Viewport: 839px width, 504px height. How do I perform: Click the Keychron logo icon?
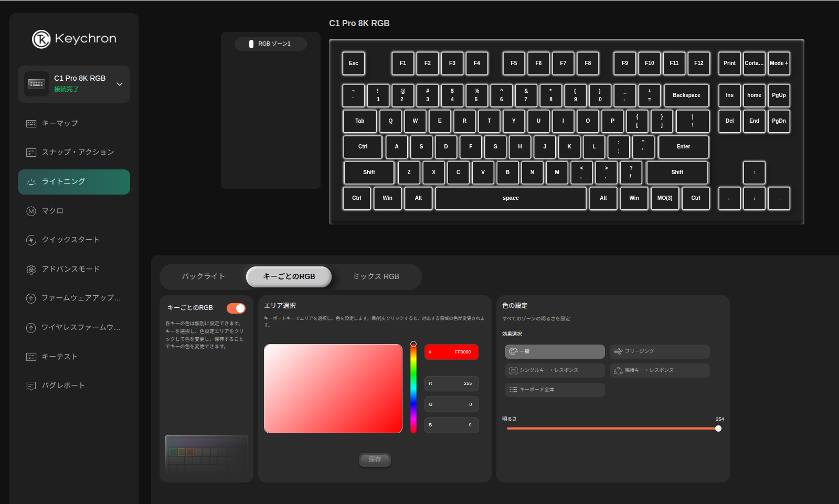tap(41, 39)
